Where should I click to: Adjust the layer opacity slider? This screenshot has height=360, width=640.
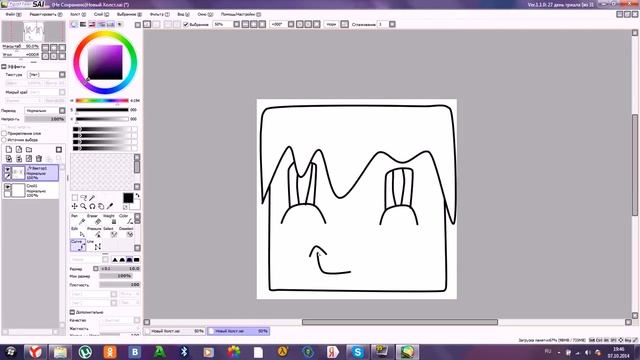pyautogui.click(x=45, y=119)
